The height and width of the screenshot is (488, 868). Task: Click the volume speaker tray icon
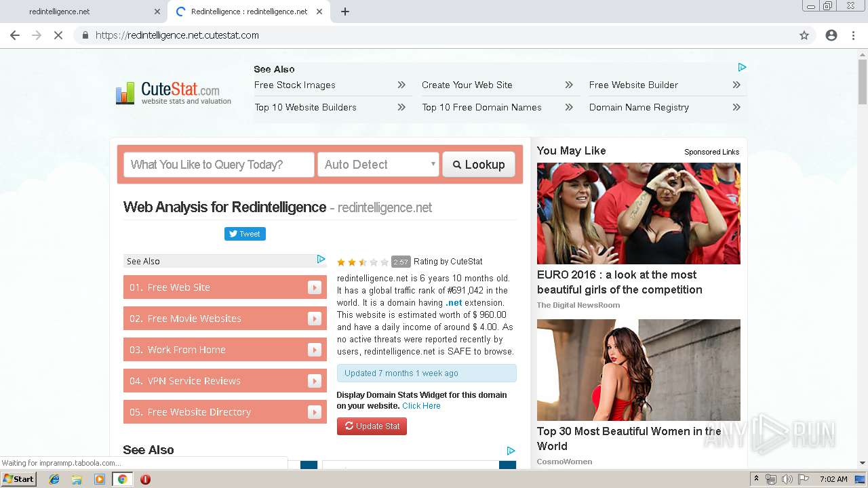[x=787, y=479]
